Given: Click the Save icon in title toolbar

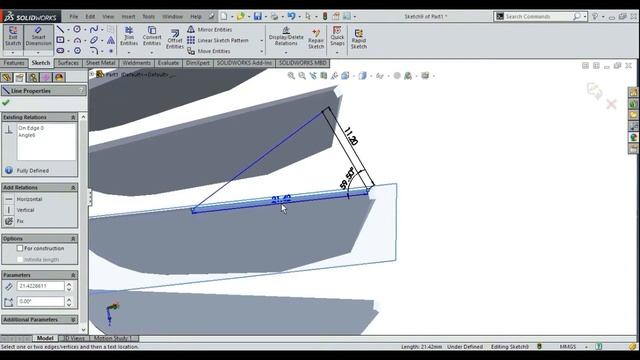Looking at the screenshot, I should tap(258, 16).
